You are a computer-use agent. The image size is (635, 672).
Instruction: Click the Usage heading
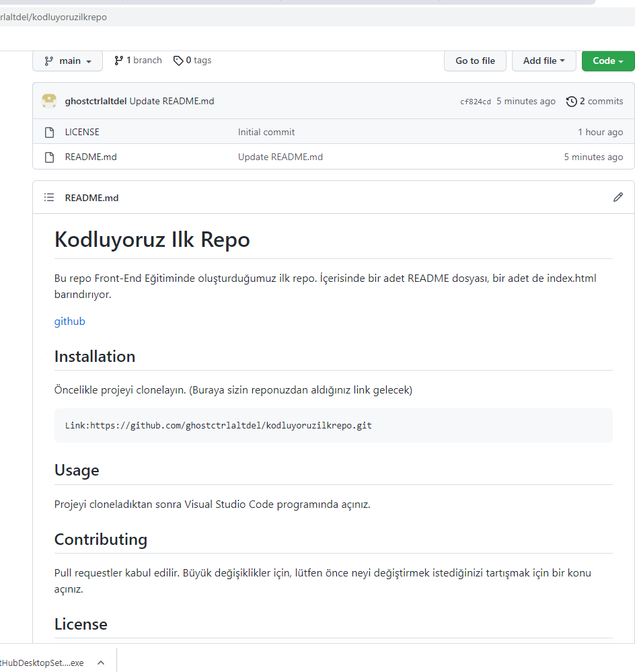click(77, 471)
